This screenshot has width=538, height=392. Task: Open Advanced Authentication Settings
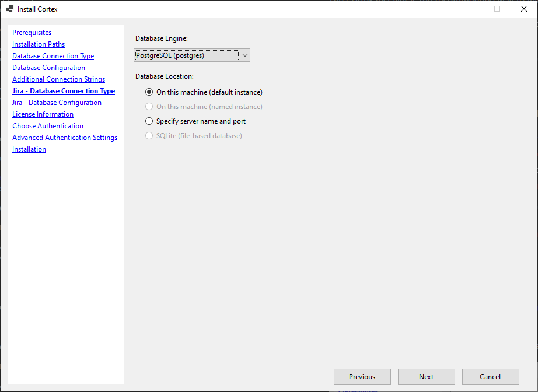[x=64, y=137]
